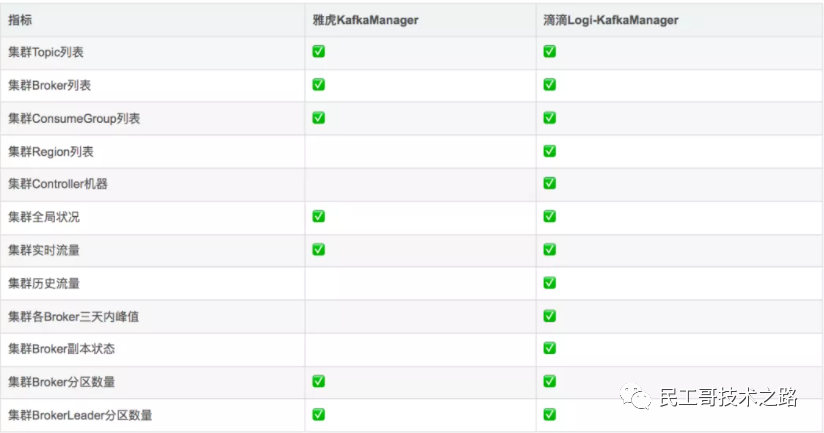Click the 滴滴Logi-KafkaManager checkmark for 集群各Broker三天内峰值
This screenshot has height=433, width=824.
(x=550, y=316)
